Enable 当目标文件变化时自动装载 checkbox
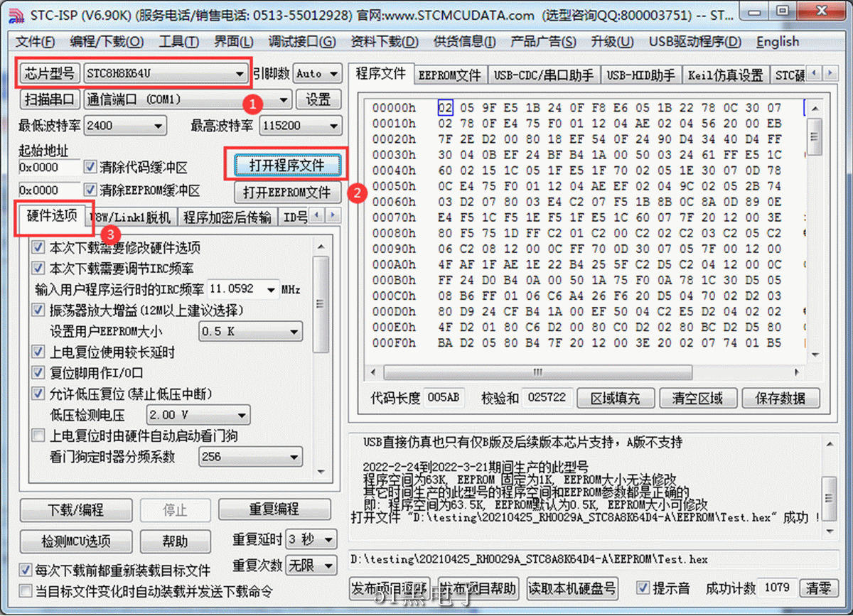The height and width of the screenshot is (616, 853). pyautogui.click(x=26, y=591)
